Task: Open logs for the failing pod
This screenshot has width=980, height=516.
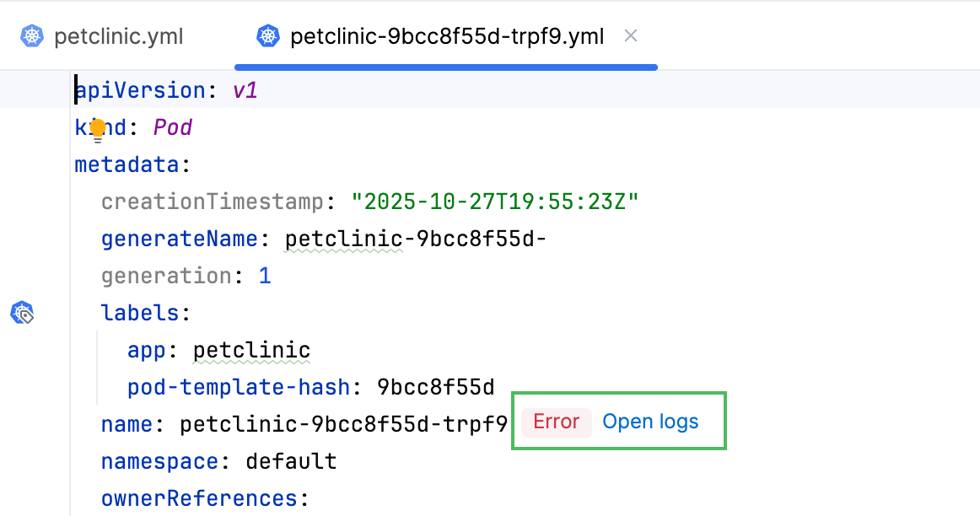Action: coord(650,422)
